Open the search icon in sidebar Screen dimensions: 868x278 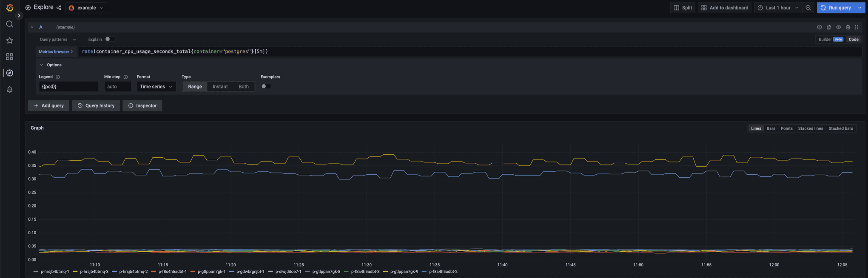9,24
